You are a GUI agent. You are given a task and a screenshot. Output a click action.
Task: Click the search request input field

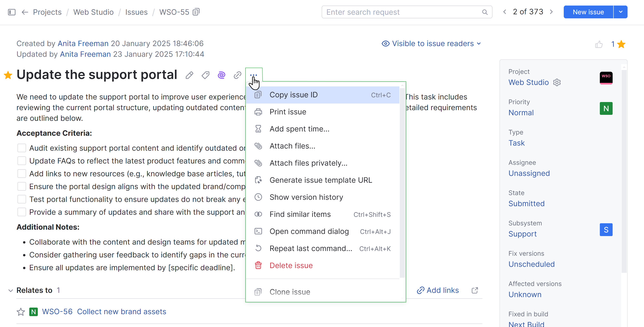click(403, 12)
